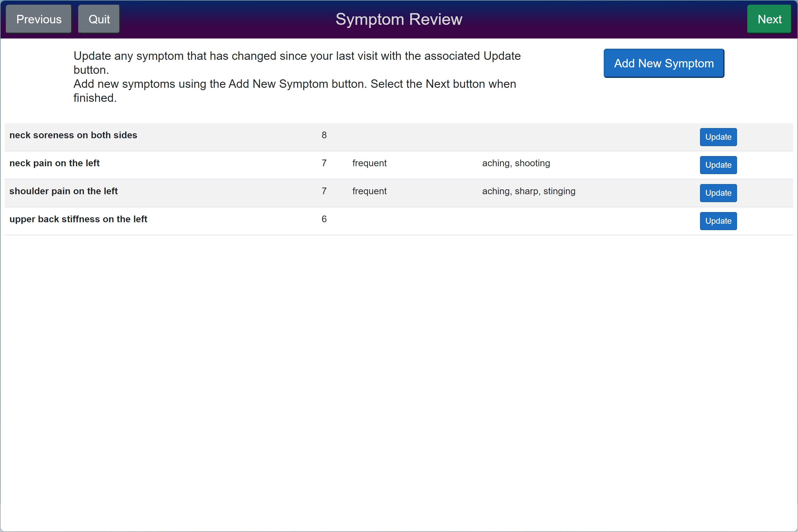Viewport: 798px width, 532px height.
Task: Update the neck soreness on both sides symptom
Action: coord(718,137)
